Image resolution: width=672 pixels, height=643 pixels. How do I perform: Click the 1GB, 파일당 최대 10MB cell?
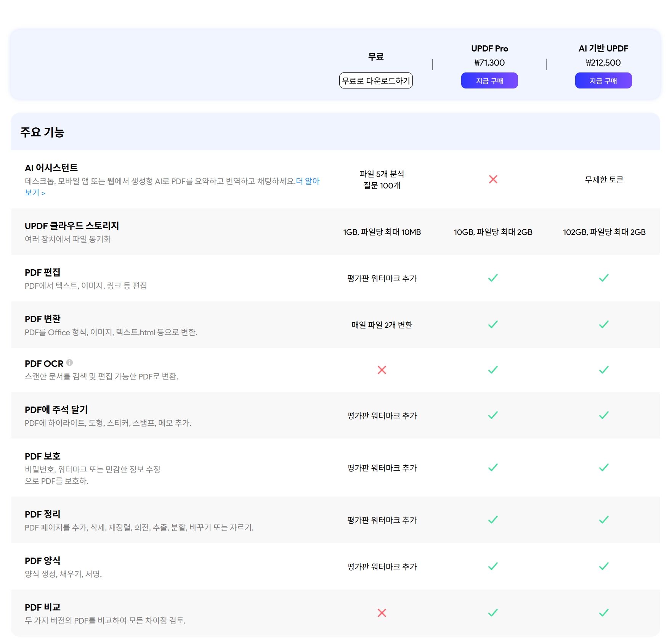coord(382,232)
